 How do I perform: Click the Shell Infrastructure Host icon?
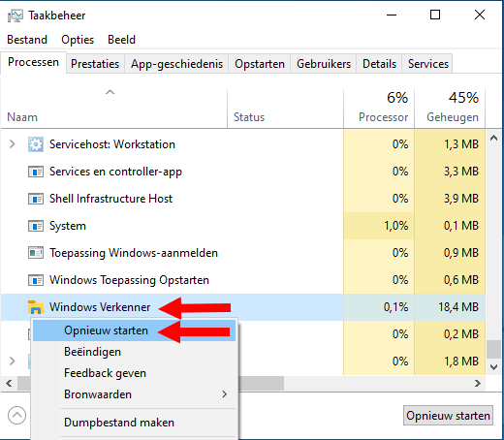tap(36, 199)
